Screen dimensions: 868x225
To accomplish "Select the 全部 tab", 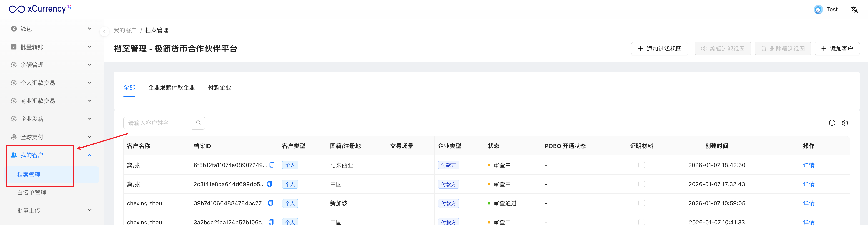I will 129,87.
